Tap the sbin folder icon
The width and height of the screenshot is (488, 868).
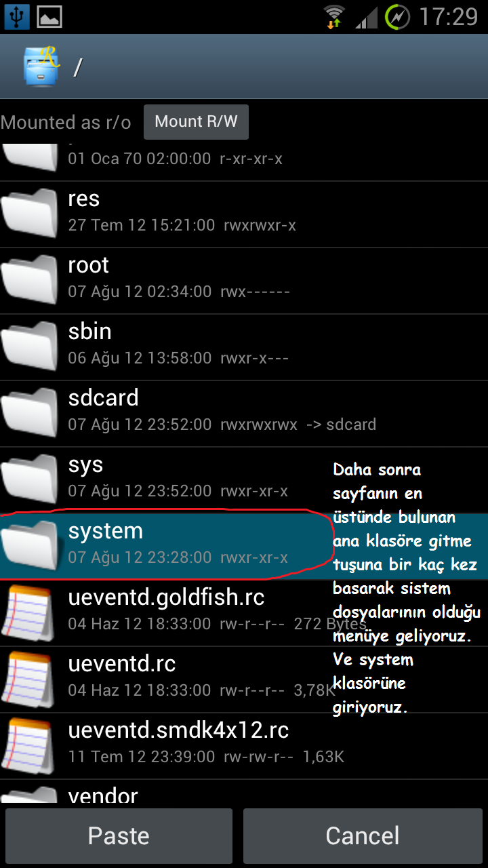point(30,345)
